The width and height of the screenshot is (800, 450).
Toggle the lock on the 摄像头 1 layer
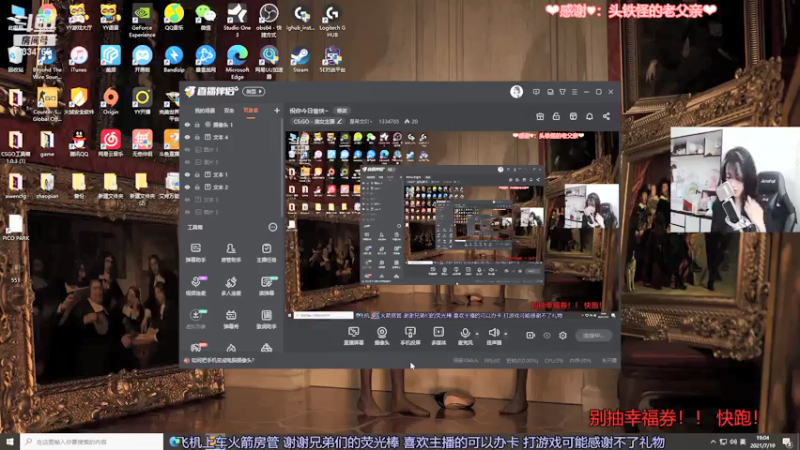(197, 124)
